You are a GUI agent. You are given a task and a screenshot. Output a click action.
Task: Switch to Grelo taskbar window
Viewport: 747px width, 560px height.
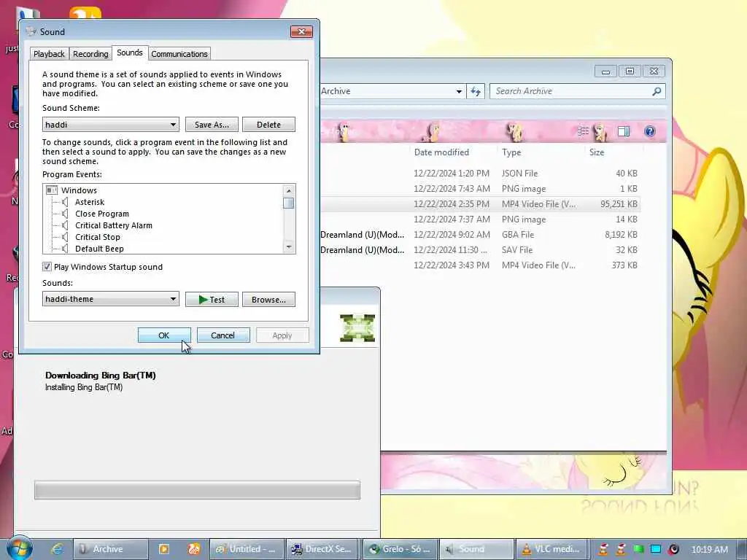400,549
